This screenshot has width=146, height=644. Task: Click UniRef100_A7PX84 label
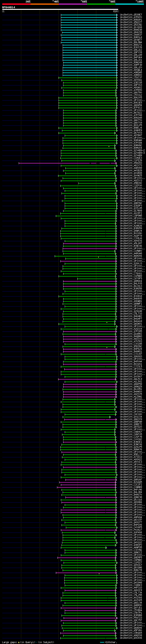131,143
